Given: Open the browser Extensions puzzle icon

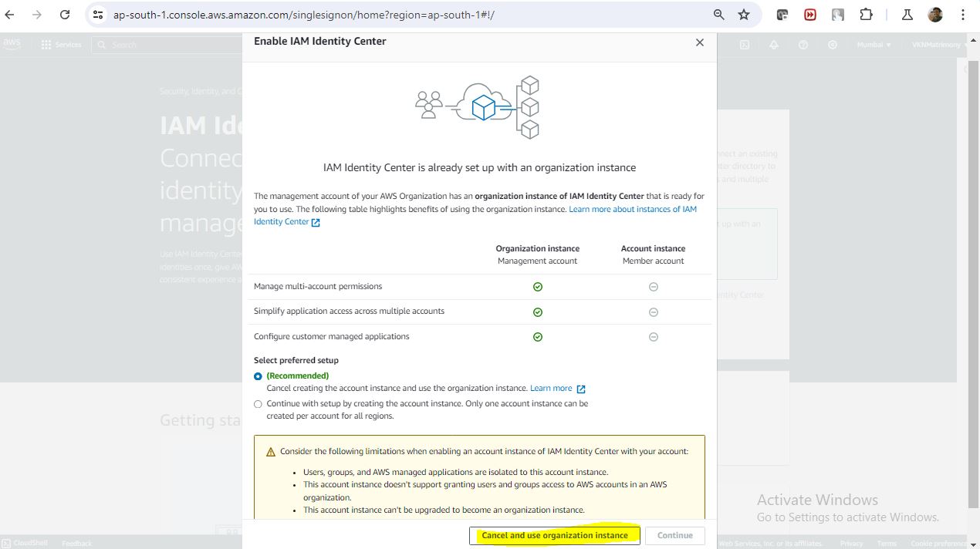Looking at the screenshot, I should coord(866,15).
